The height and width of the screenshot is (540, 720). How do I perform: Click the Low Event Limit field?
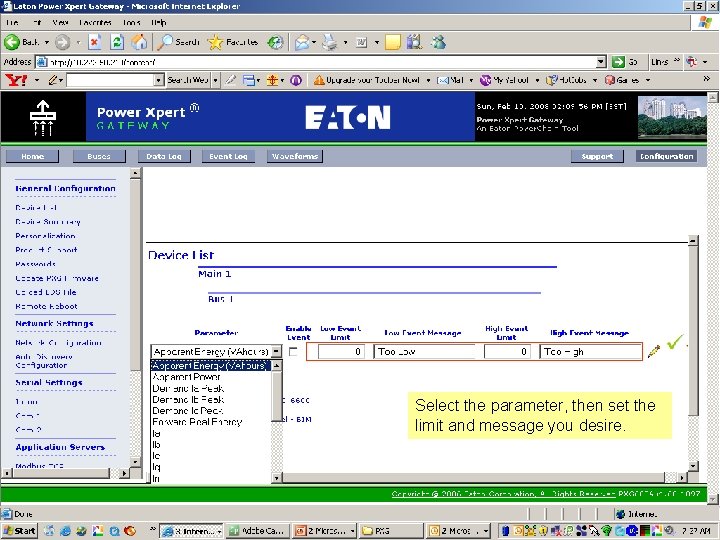341,352
